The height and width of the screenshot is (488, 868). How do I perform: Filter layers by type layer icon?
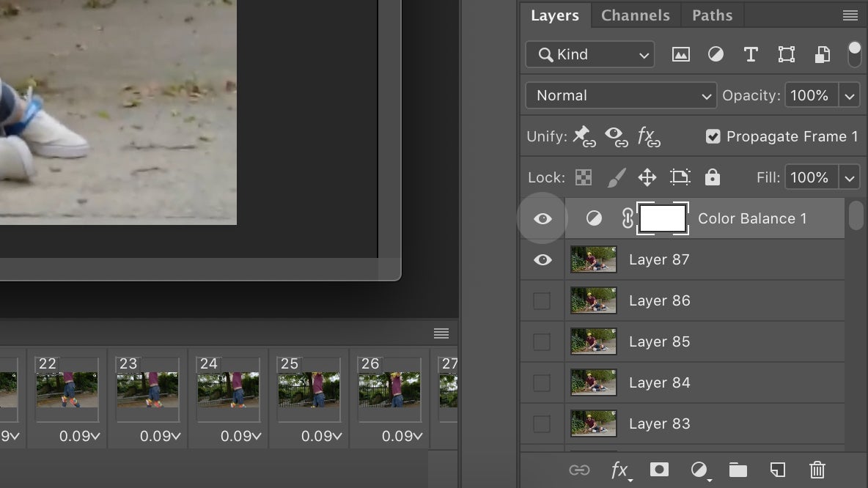(x=751, y=54)
